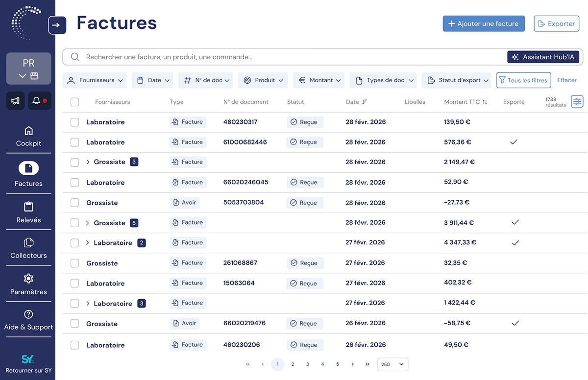
Task: Open the 250 results-per-page dropdown
Action: pos(392,364)
